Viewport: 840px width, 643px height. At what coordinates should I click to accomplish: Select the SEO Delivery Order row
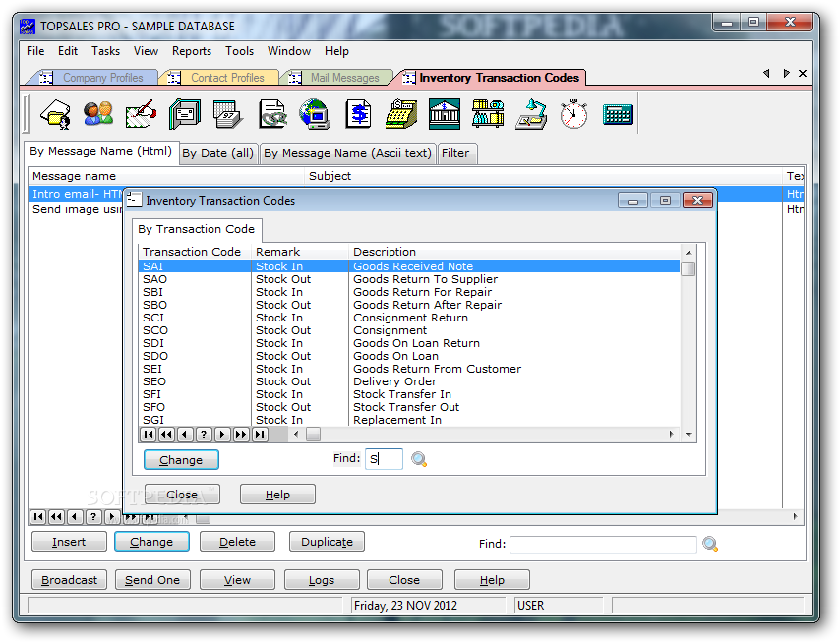[409, 381]
